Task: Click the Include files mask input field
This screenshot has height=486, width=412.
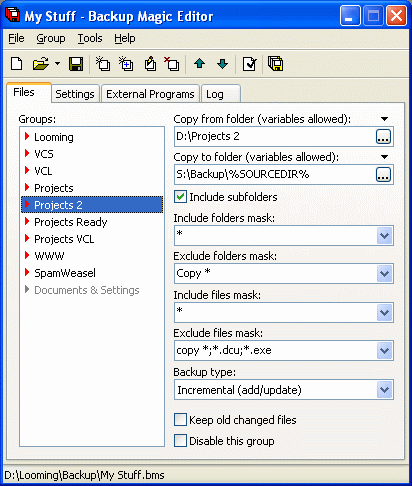Action: pyautogui.click(x=276, y=312)
